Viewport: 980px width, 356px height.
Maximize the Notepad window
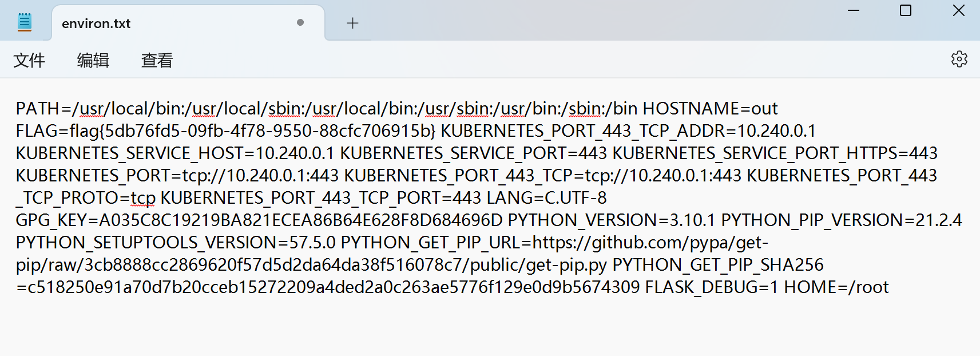(906, 11)
